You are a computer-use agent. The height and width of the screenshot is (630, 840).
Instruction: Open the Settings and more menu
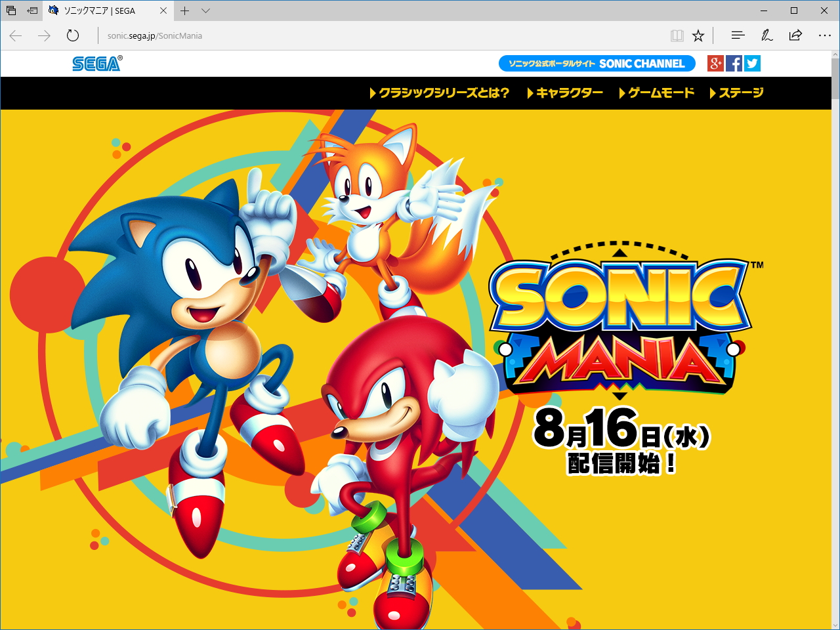pos(824,35)
